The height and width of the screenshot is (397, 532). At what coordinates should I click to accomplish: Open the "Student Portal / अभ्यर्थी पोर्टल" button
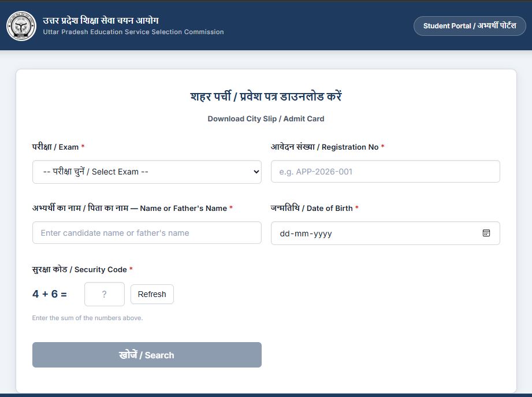(x=469, y=25)
